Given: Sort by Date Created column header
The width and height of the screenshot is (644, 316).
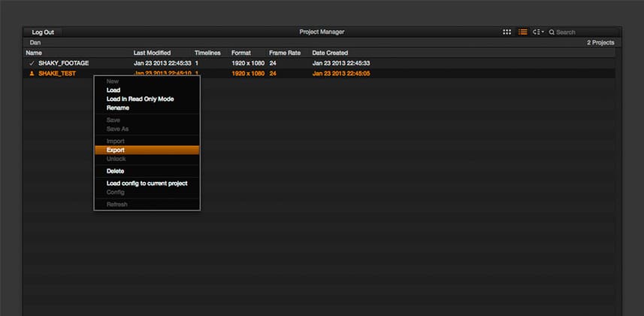Looking at the screenshot, I should click(330, 53).
